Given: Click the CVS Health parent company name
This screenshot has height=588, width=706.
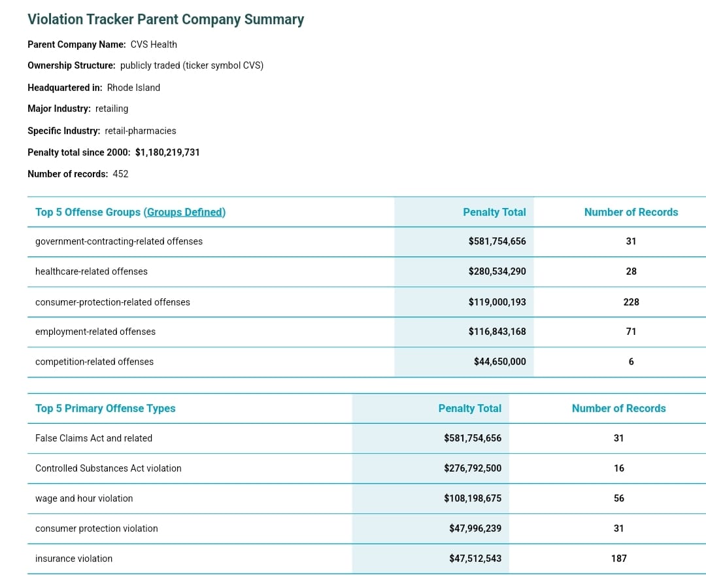Looking at the screenshot, I should 154,44.
